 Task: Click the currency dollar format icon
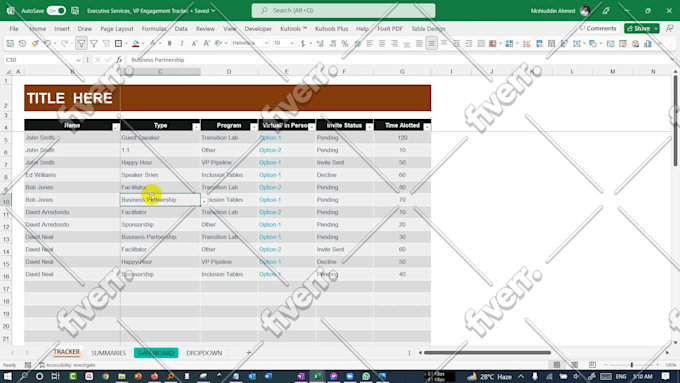tap(303, 43)
